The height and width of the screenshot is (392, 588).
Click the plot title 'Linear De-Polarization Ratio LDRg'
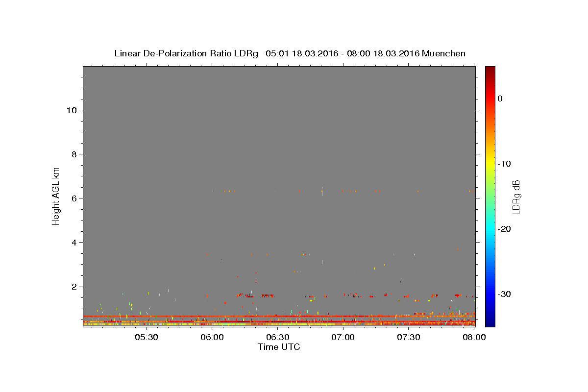(x=186, y=53)
